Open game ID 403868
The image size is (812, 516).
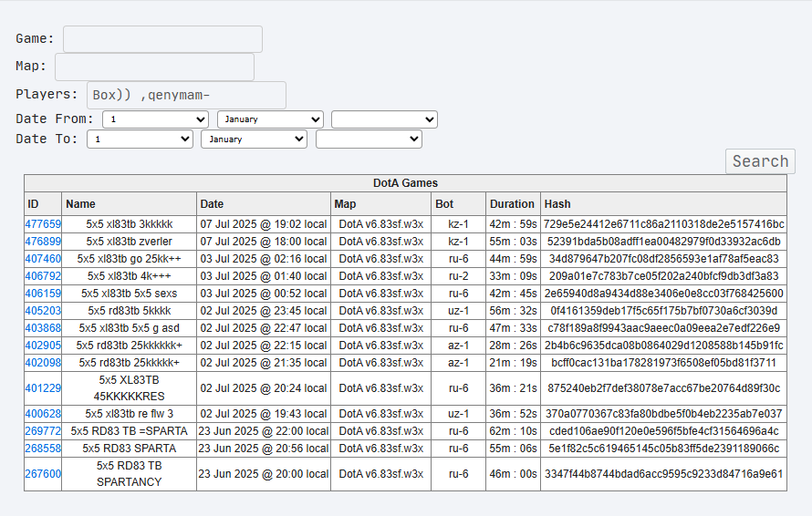43,328
